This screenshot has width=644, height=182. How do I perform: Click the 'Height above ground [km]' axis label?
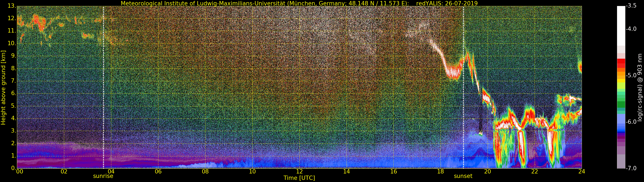tap(3, 88)
